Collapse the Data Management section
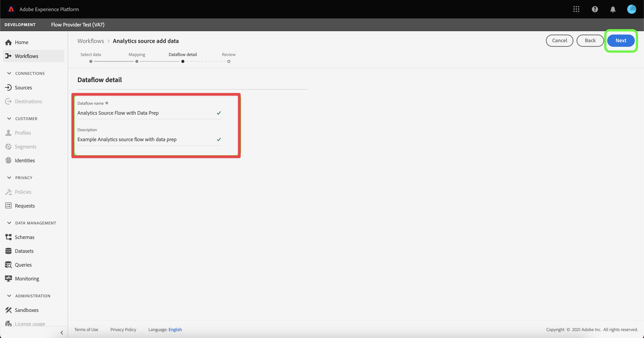Viewport: 644px width, 338px height. [9, 223]
